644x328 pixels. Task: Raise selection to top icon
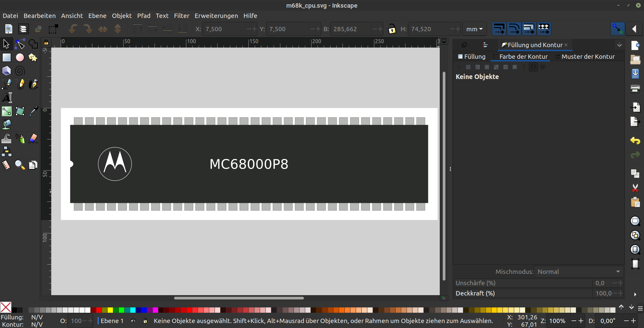[x=137, y=29]
